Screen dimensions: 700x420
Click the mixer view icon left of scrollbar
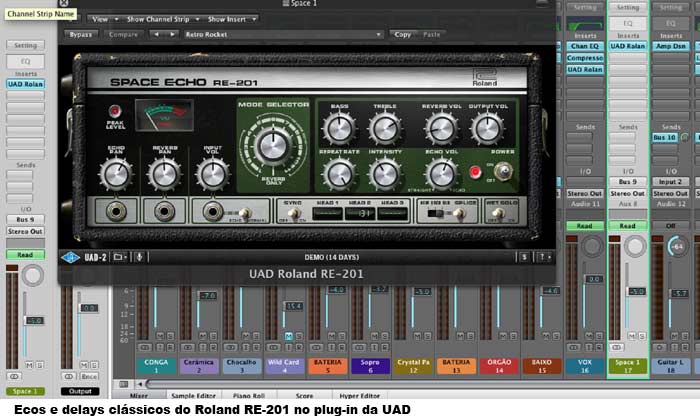pos(124,384)
